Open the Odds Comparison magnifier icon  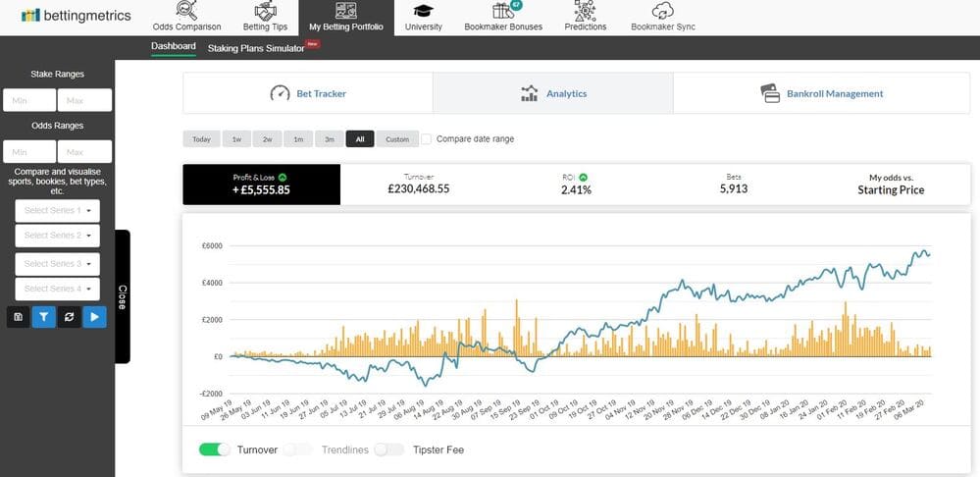point(186,11)
